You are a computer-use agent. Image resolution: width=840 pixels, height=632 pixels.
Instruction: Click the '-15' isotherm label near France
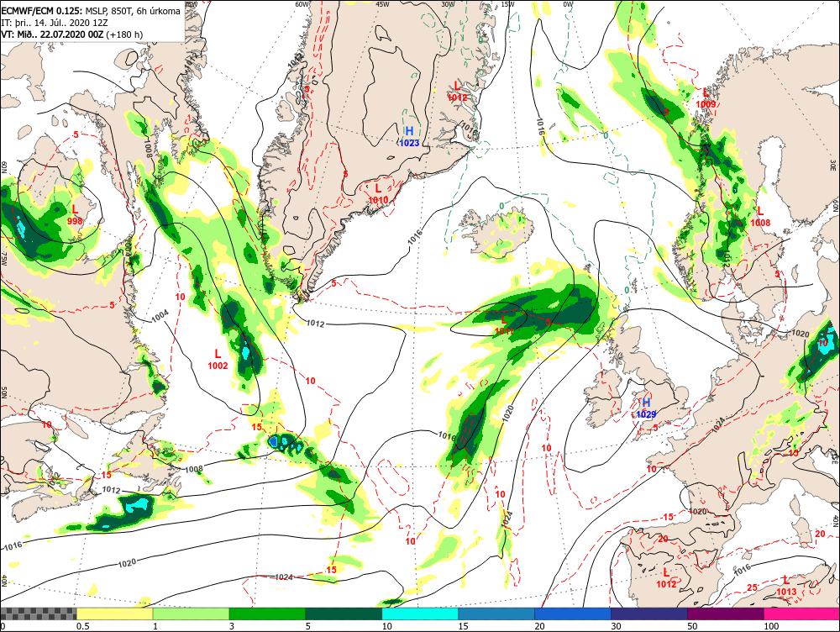[x=668, y=517]
